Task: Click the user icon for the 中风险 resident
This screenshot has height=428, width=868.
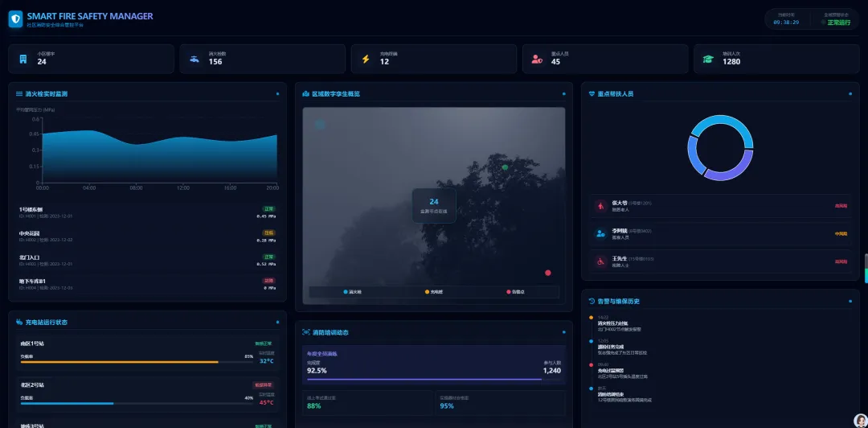Action: point(600,233)
